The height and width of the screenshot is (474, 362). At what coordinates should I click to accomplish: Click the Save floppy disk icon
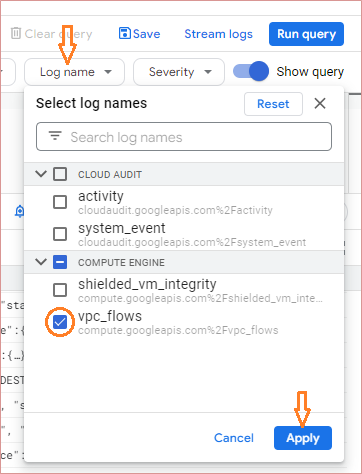point(125,33)
